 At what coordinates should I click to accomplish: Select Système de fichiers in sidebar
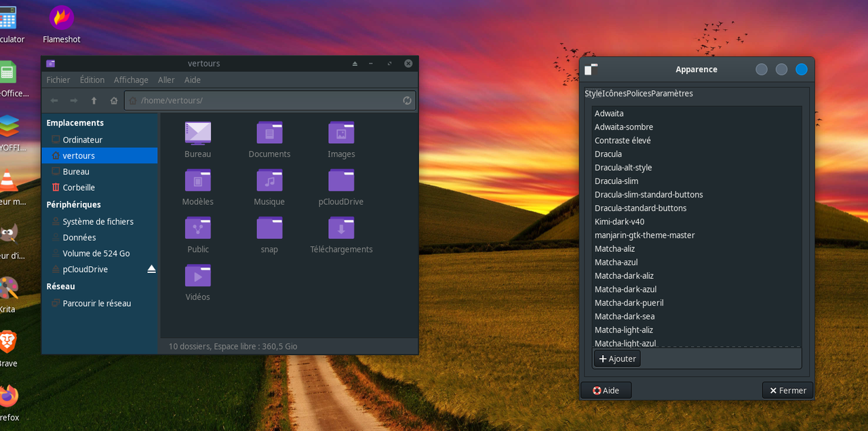click(100, 221)
